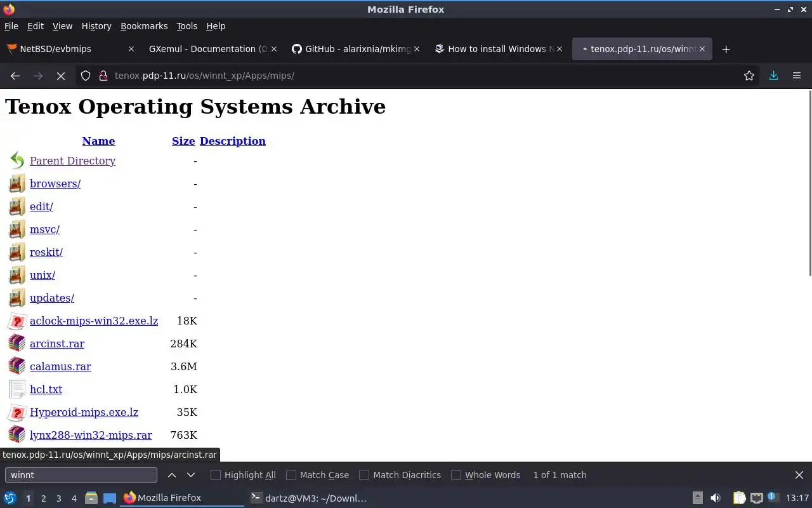812x508 pixels.
Task: Jump to next find match
Action: 191,475
